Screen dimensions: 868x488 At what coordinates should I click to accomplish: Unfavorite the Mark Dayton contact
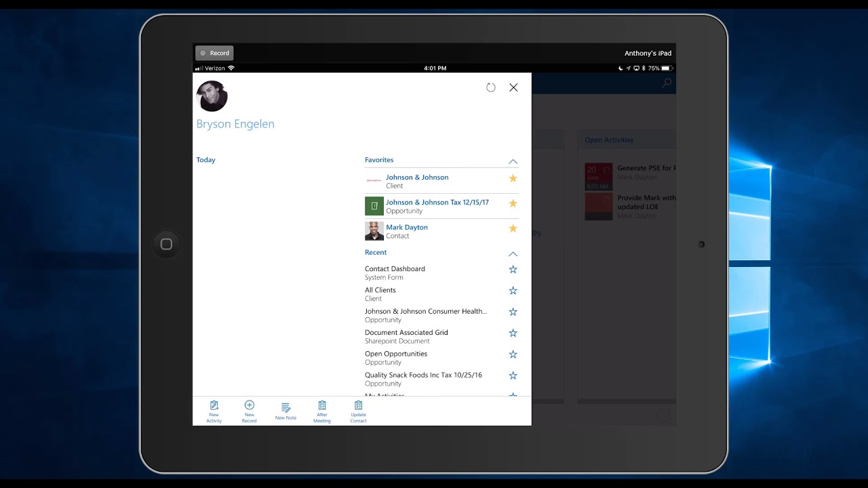(x=513, y=228)
